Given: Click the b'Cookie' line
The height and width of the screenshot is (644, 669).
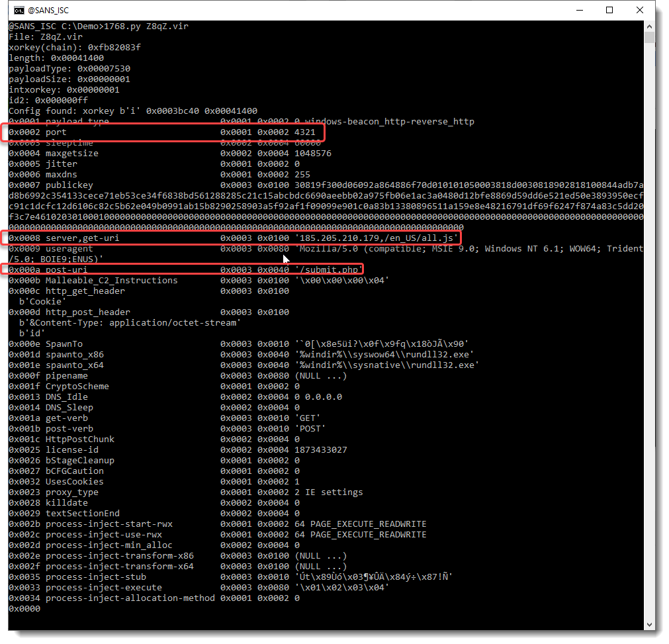Looking at the screenshot, I should pyautogui.click(x=42, y=302).
